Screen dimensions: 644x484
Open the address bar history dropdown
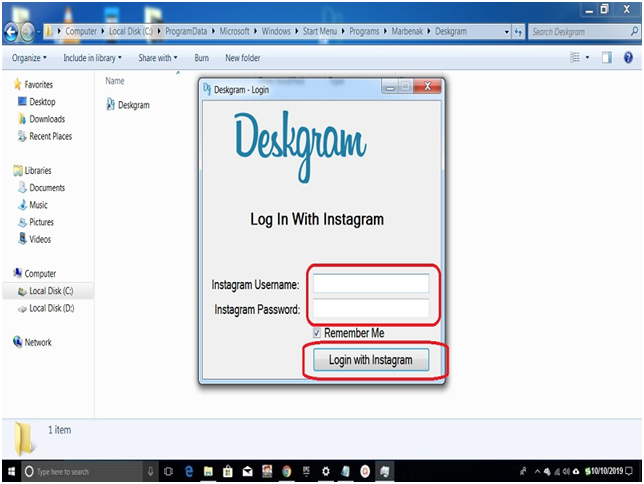click(506, 32)
